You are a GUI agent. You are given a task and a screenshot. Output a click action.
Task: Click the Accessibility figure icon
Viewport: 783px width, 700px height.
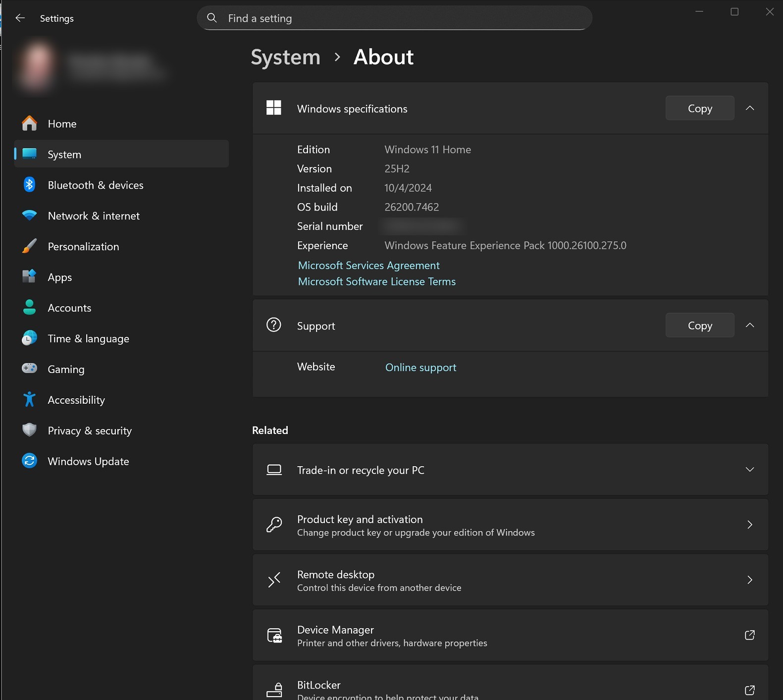click(x=29, y=399)
